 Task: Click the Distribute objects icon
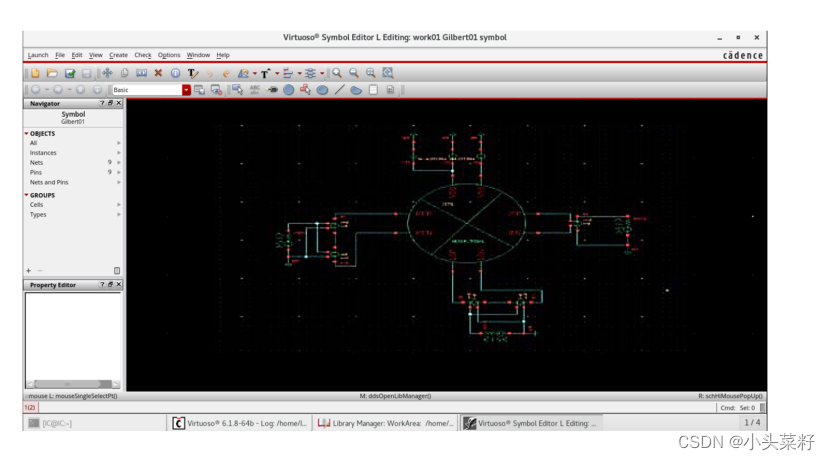point(310,73)
